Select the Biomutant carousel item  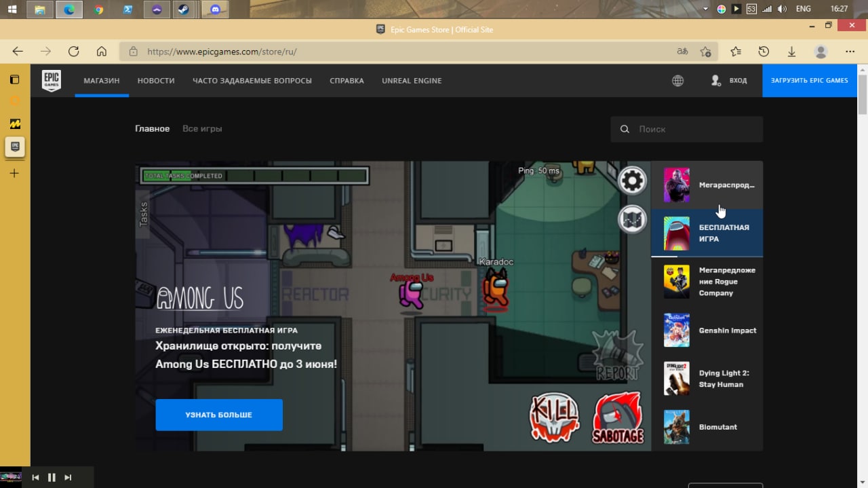707,427
